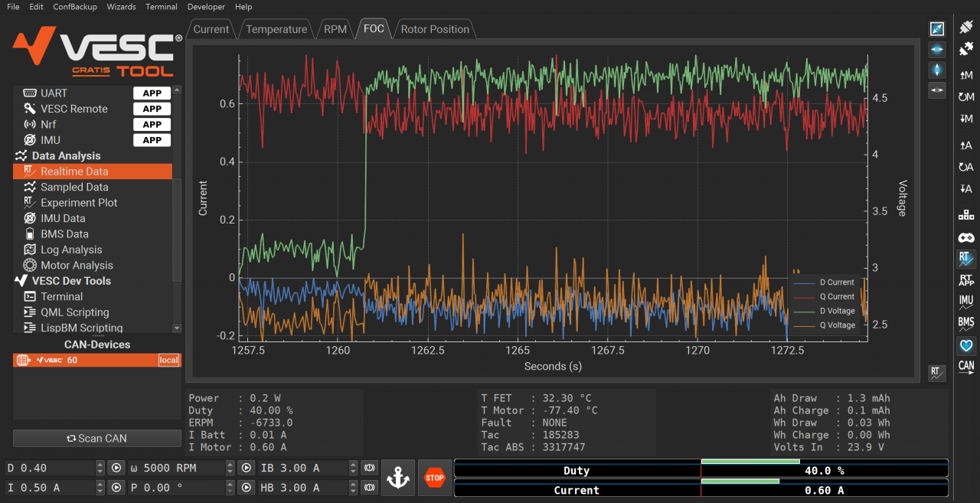Toggle IMU data streaming icon
The width and height of the screenshot is (980, 503).
(x=965, y=302)
